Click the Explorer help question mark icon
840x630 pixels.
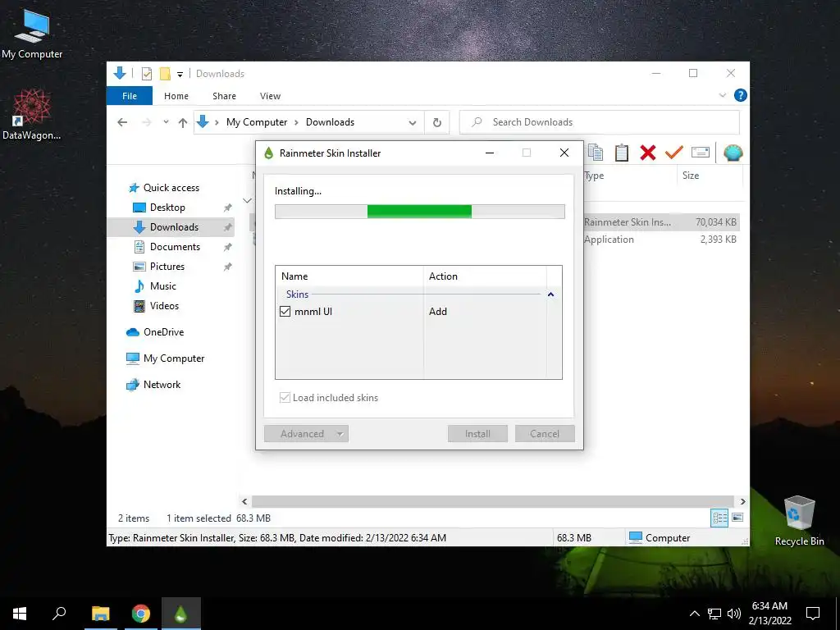(x=741, y=95)
